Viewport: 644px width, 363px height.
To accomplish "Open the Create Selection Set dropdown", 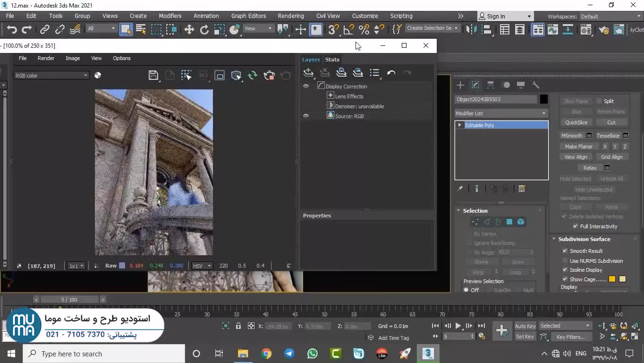I will coord(432,28).
